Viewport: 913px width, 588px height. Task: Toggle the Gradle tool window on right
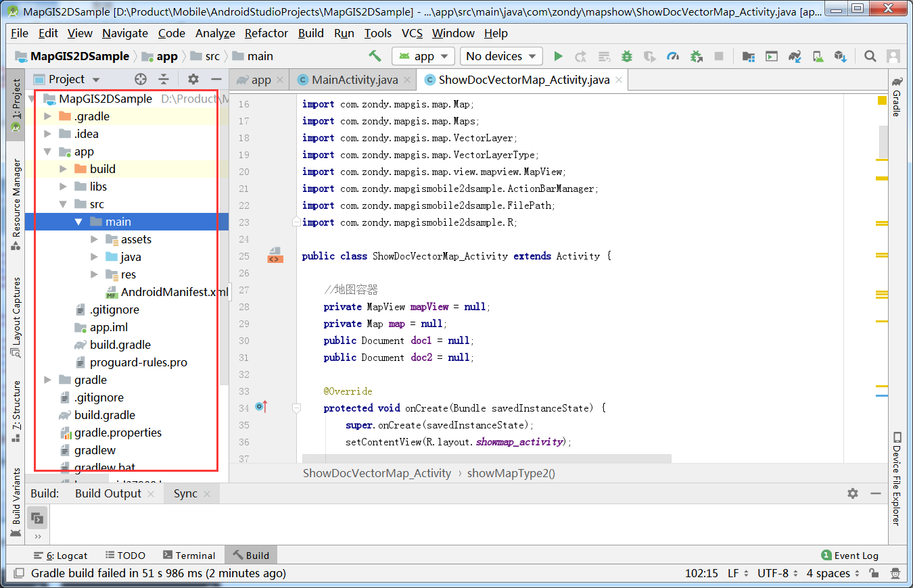896,97
